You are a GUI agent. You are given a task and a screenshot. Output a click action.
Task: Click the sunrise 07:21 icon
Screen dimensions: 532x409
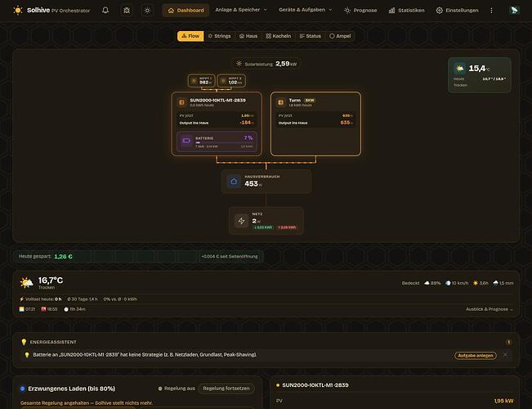tap(22, 309)
